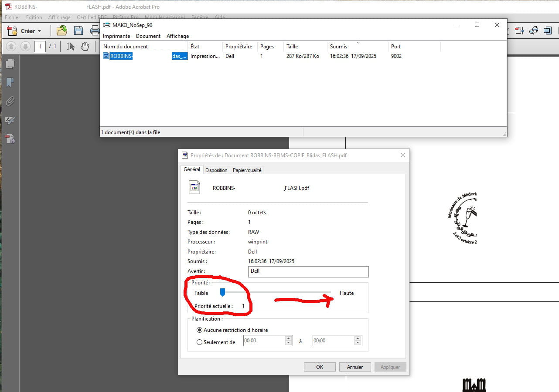Go to previous page with up arrow
This screenshot has height=392, width=559.
[x=11, y=46]
